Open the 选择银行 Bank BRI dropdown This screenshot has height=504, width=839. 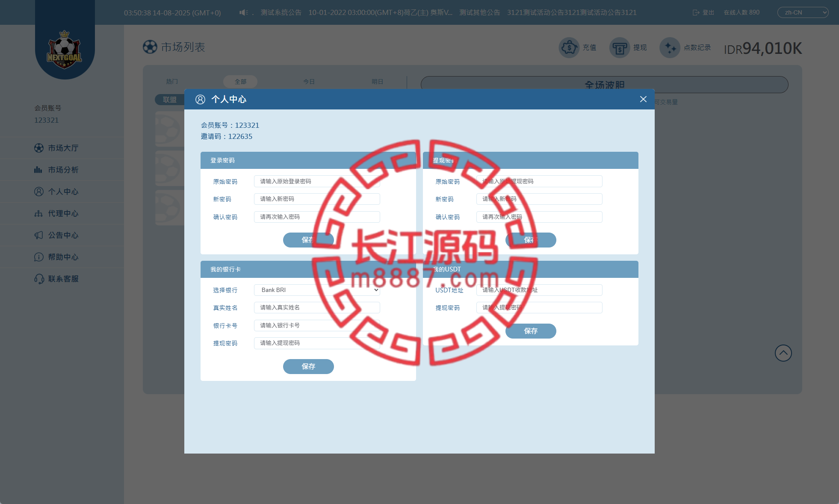tap(317, 290)
